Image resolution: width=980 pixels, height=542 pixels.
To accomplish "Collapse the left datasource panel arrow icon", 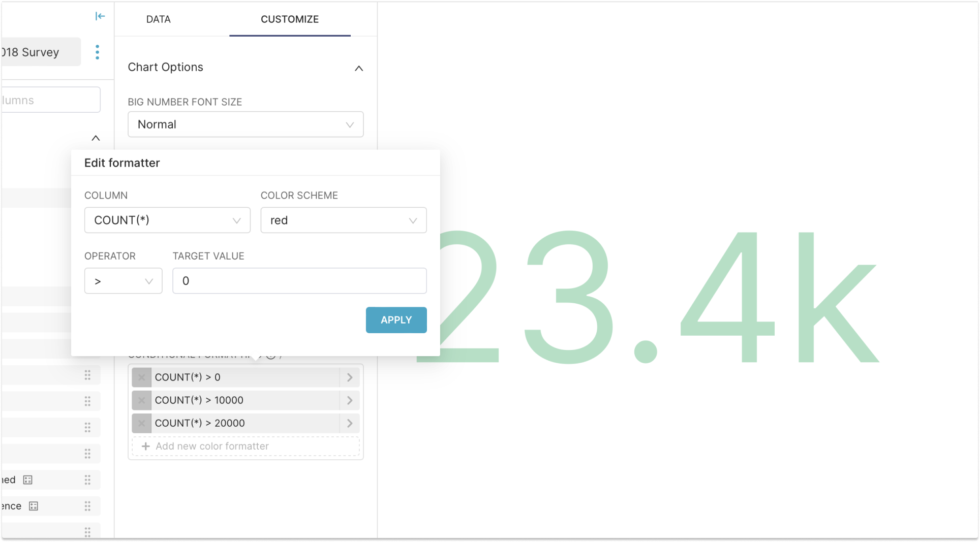I will click(x=100, y=16).
